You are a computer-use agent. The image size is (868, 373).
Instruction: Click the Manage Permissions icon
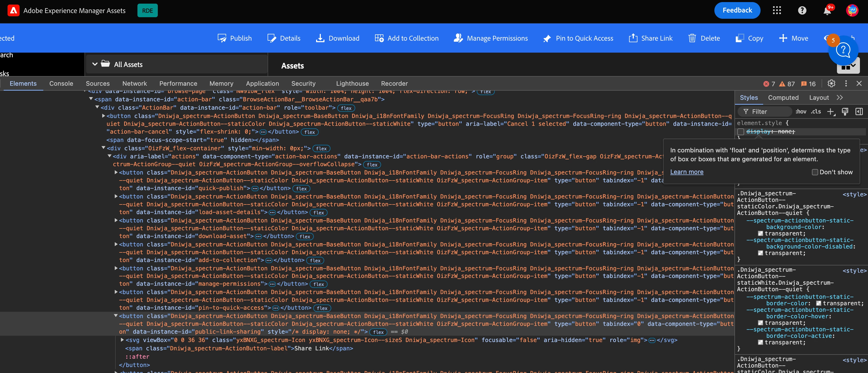pos(458,38)
